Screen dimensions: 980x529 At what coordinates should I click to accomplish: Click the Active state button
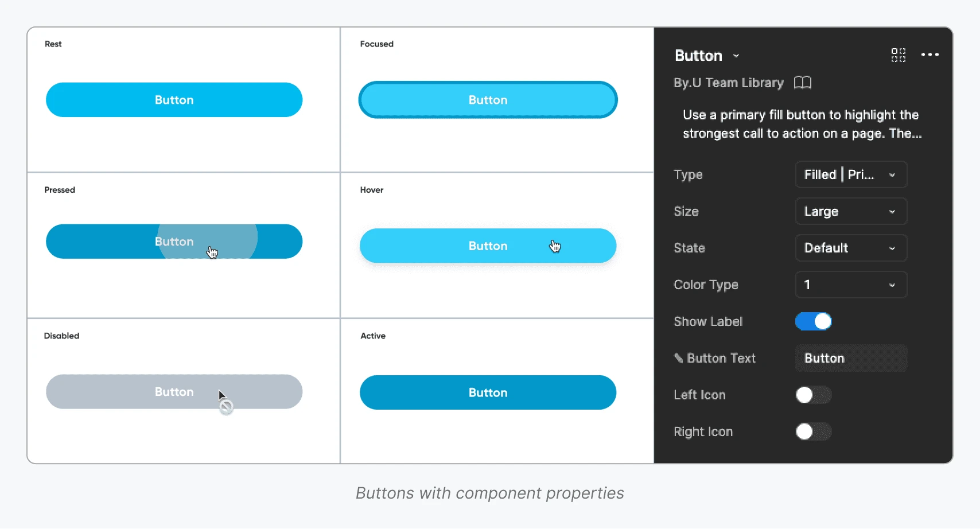[x=488, y=392]
